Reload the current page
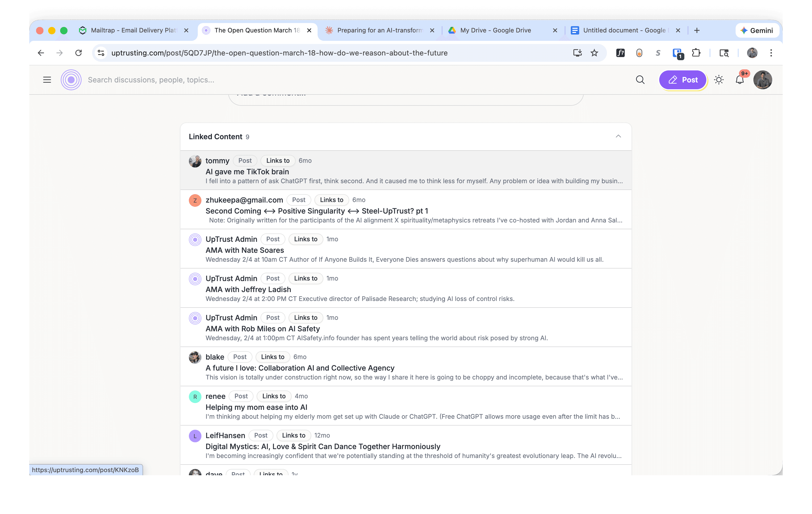The height and width of the screenshot is (514, 812). pos(78,53)
